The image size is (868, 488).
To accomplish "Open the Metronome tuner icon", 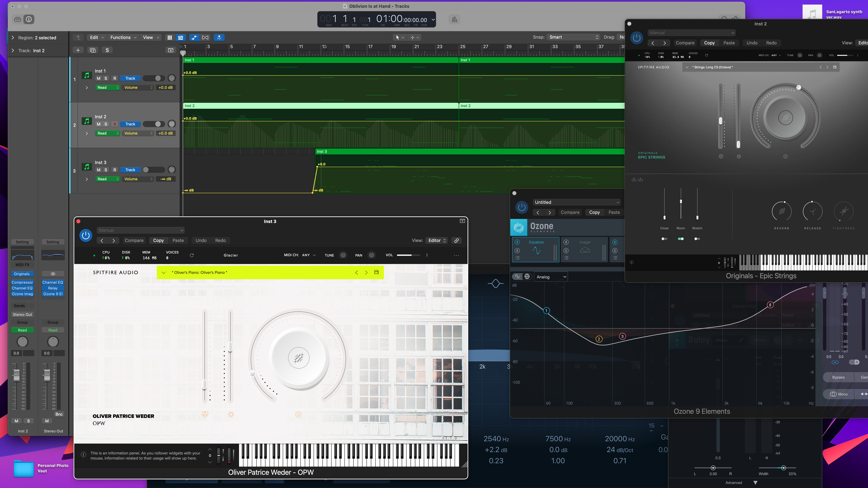I will tap(454, 19).
